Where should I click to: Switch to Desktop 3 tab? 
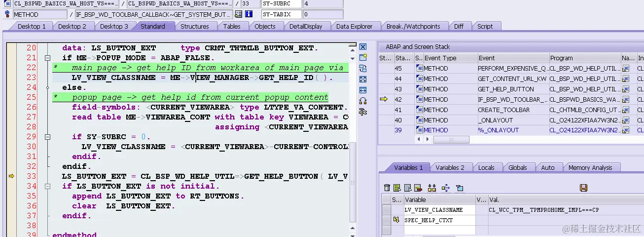(x=114, y=27)
